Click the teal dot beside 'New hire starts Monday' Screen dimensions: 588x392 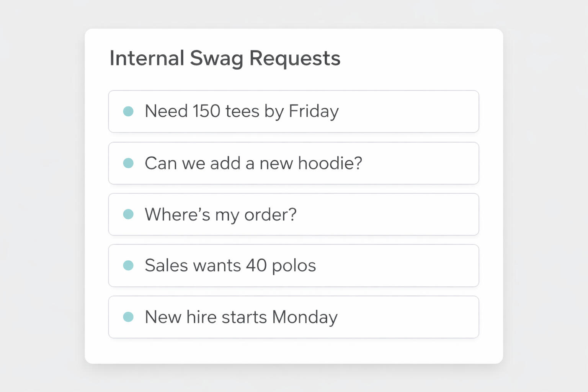(128, 317)
